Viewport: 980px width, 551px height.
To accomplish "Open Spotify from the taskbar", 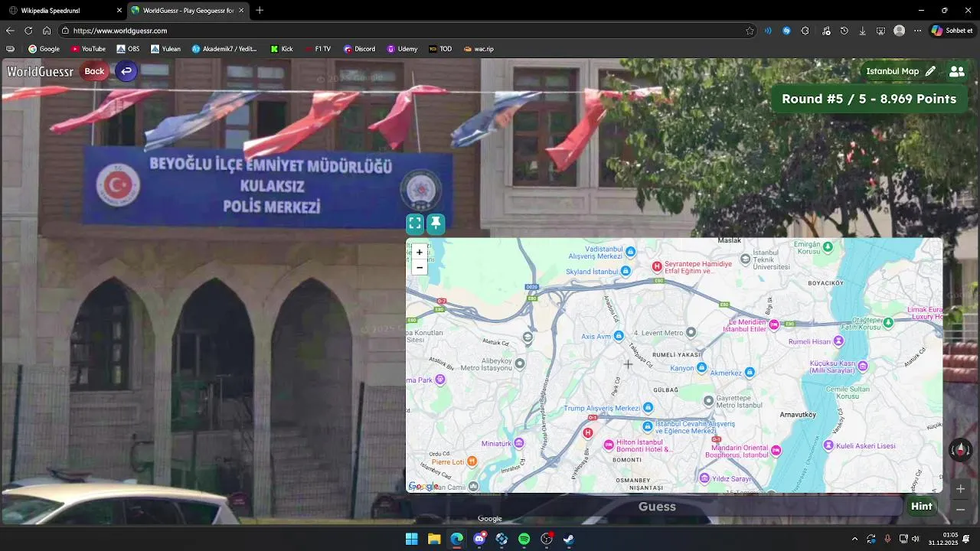I will point(524,539).
